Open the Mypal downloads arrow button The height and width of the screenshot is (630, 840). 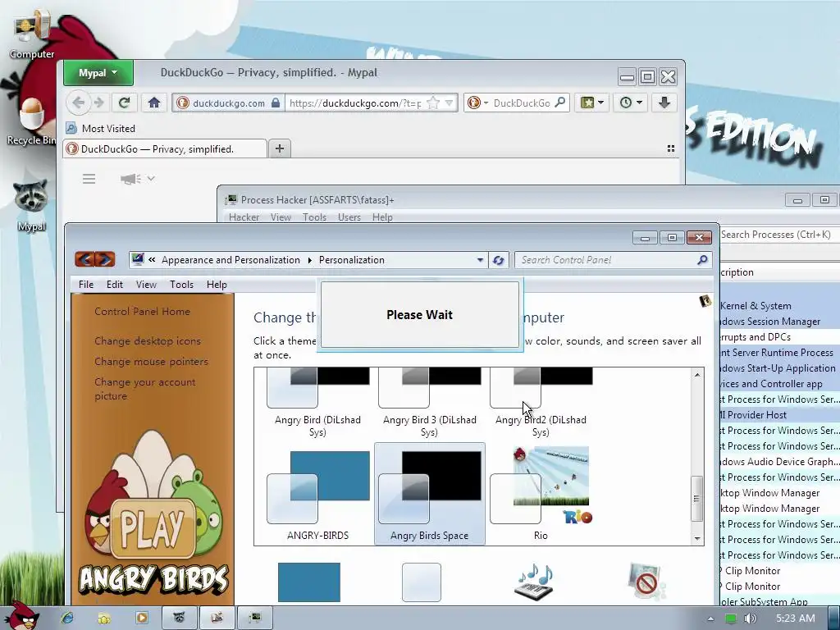(x=664, y=103)
